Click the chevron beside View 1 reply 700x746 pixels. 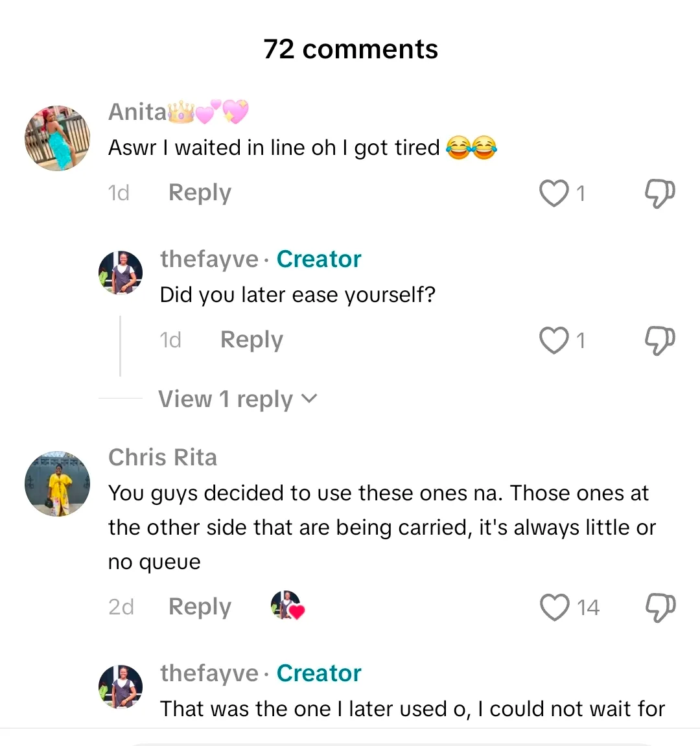click(x=310, y=399)
